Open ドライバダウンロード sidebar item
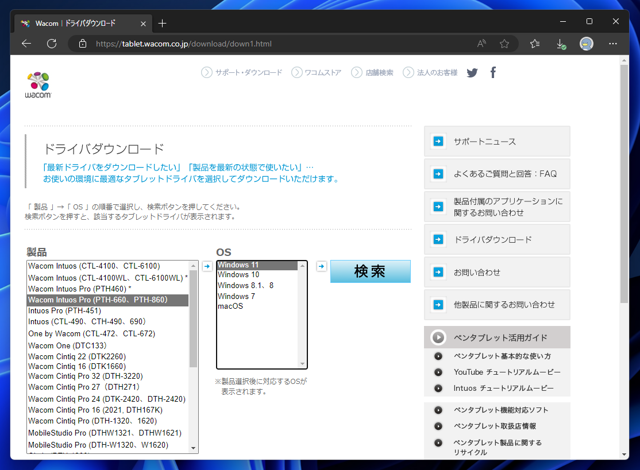This screenshot has width=640, height=470. point(497,239)
